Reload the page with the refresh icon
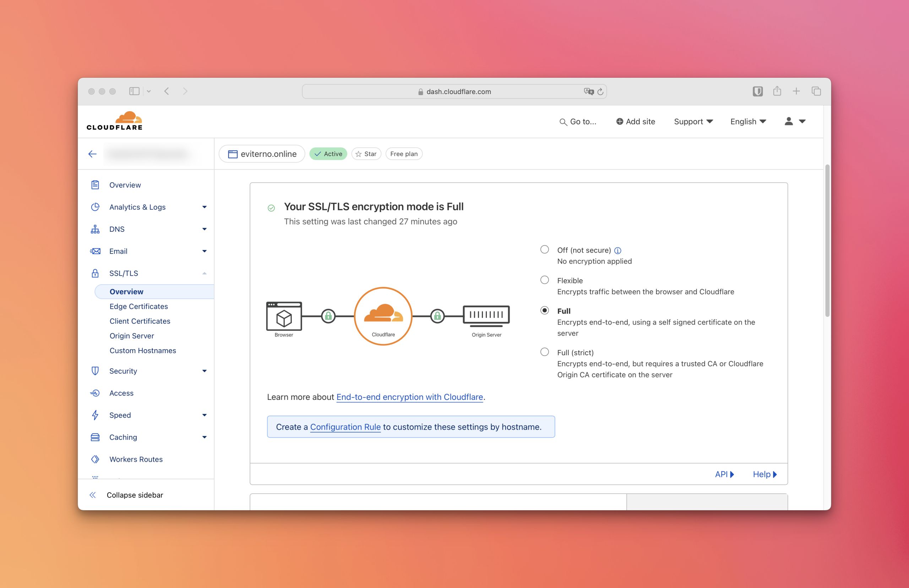Viewport: 909px width, 588px height. (x=600, y=92)
